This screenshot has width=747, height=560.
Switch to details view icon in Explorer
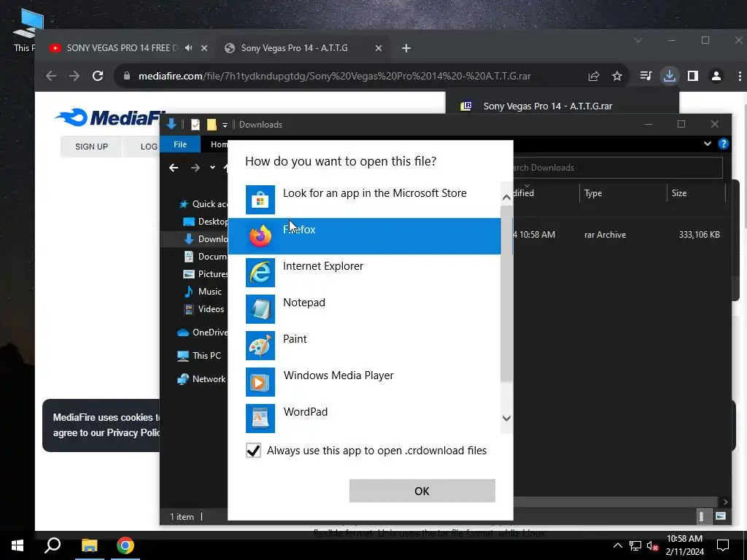coord(701,516)
